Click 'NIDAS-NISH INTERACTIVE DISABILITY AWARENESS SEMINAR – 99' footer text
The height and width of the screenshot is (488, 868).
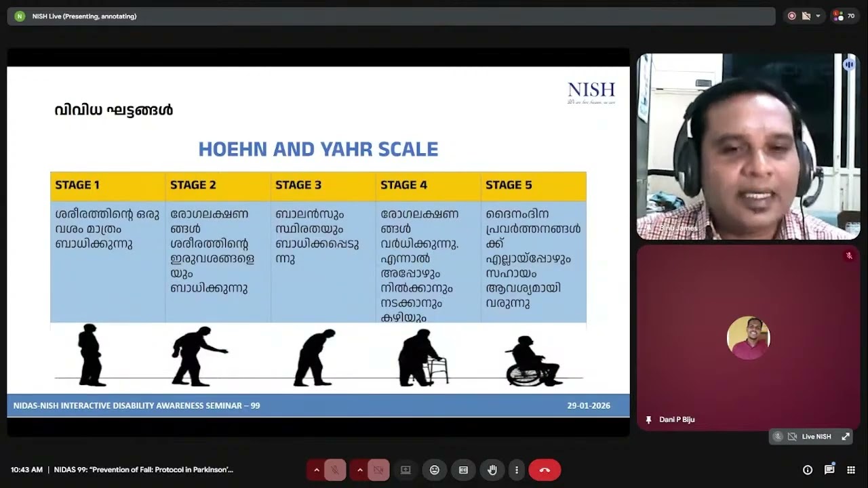pos(136,406)
